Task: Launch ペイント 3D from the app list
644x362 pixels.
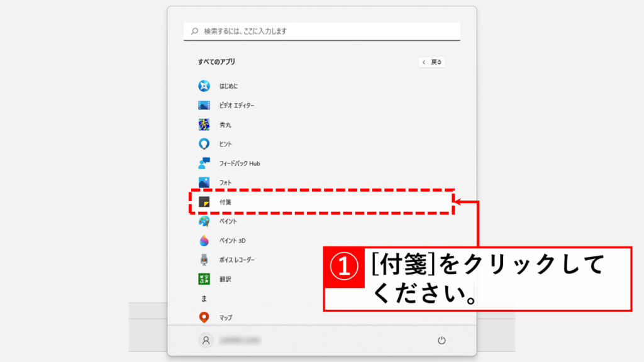Action: click(231, 241)
